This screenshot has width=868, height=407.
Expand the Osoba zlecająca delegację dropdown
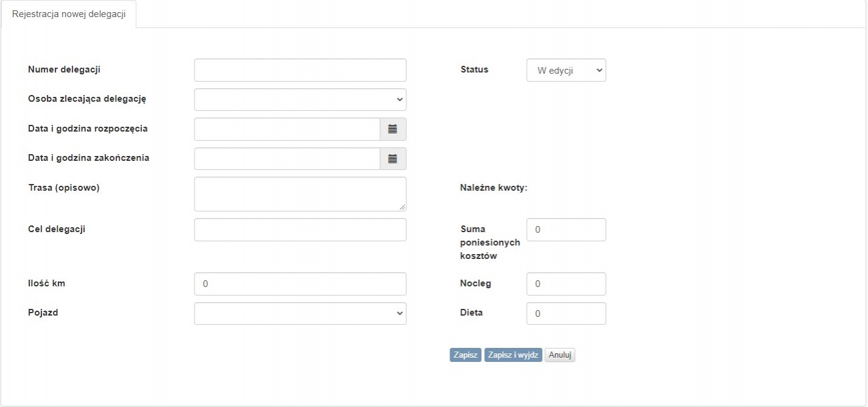[x=300, y=99]
